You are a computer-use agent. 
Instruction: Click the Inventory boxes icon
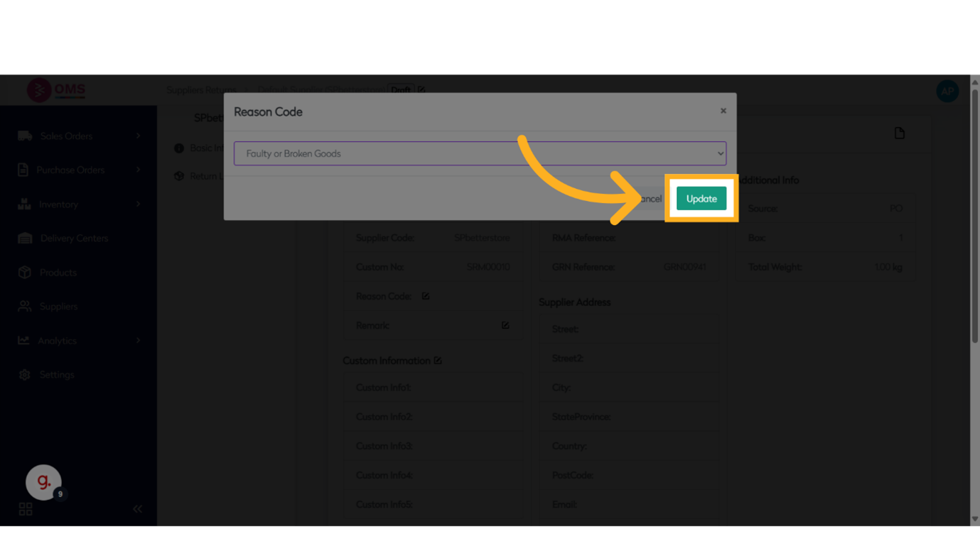tap(25, 204)
